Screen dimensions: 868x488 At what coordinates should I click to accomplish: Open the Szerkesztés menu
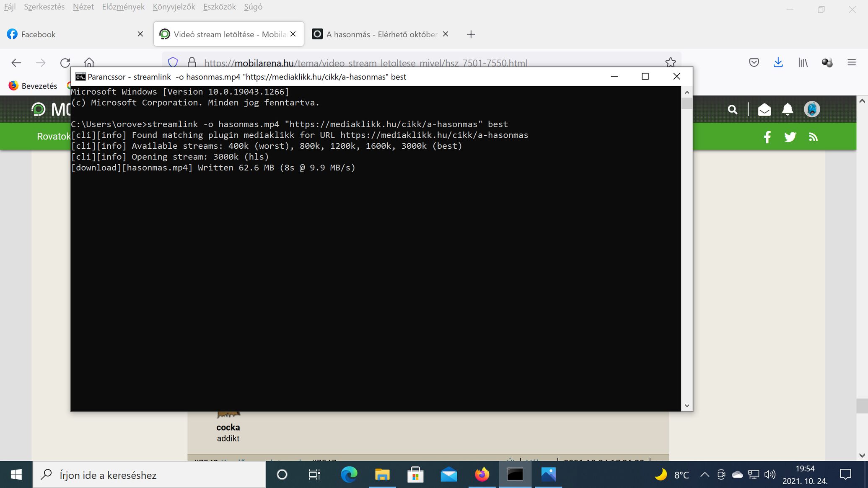click(x=44, y=7)
